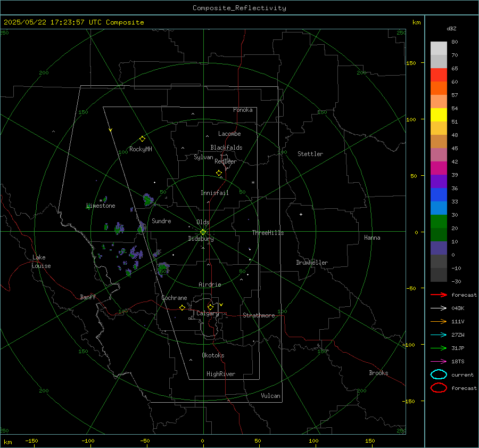Click the Cochrane city label

(x=174, y=298)
